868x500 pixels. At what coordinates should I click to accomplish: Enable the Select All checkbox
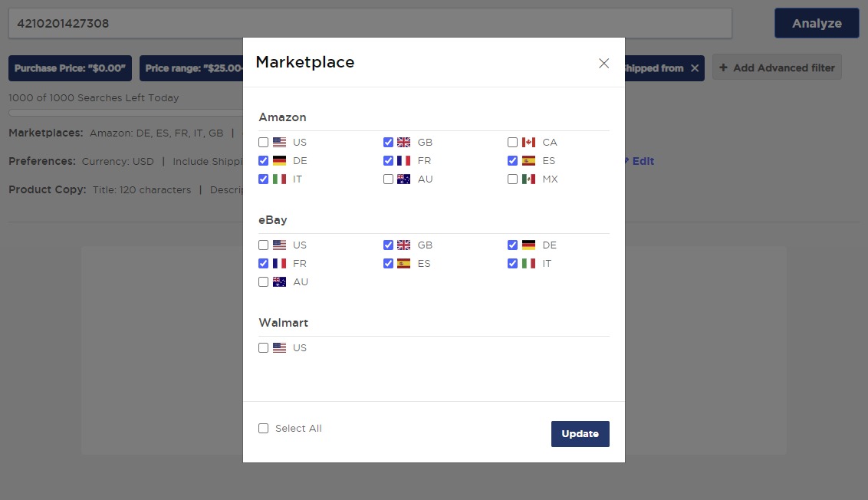(263, 428)
